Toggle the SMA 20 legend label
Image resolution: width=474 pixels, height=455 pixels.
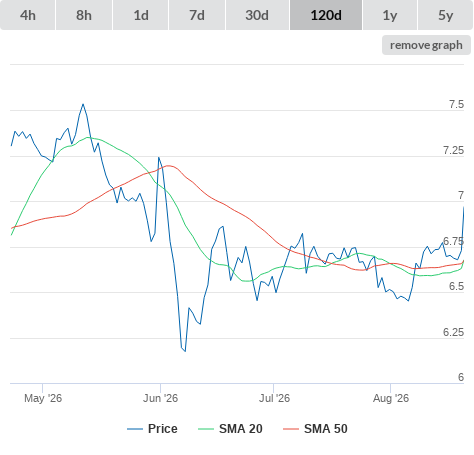coord(241,429)
